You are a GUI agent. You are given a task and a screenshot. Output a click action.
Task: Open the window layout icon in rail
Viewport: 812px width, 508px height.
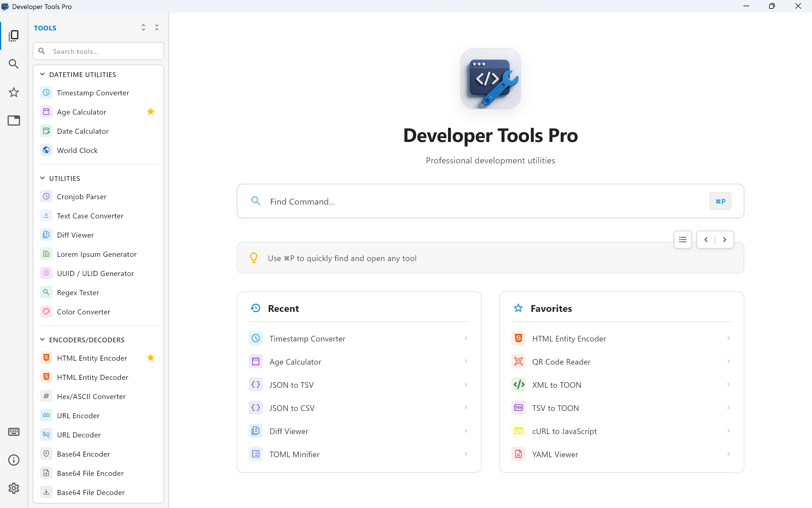point(14,121)
